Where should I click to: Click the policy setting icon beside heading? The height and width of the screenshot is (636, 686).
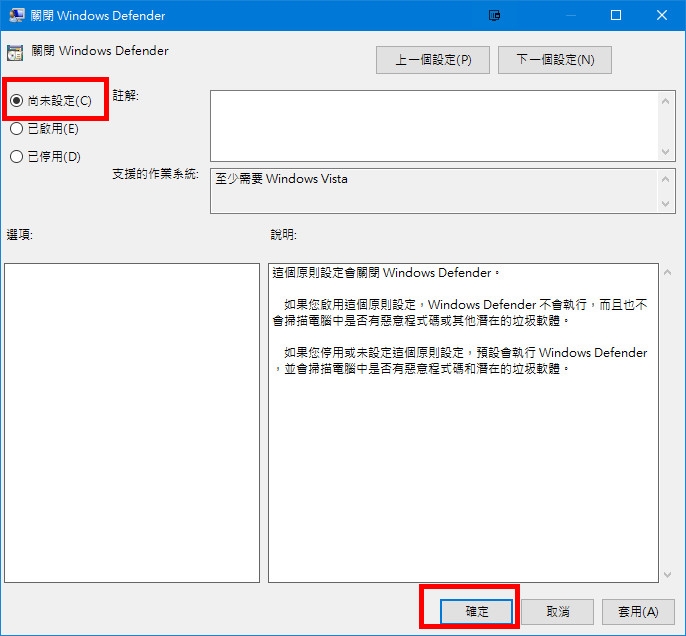pyautogui.click(x=15, y=53)
